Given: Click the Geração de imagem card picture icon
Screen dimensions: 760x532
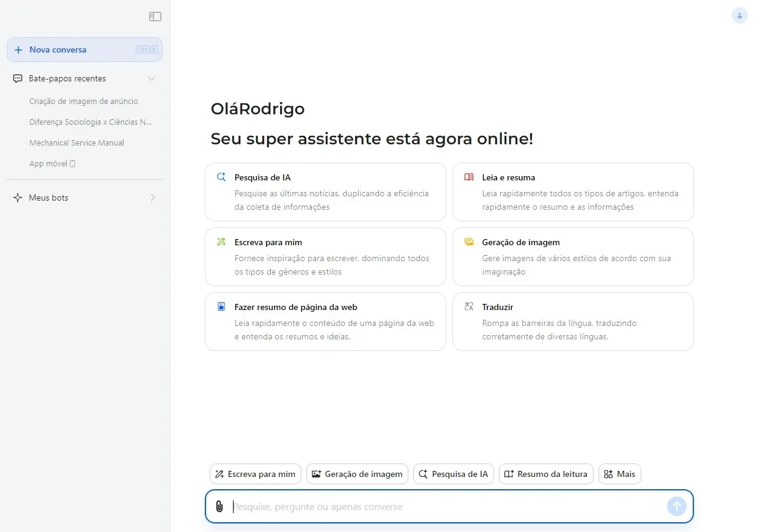Looking at the screenshot, I should (x=469, y=242).
